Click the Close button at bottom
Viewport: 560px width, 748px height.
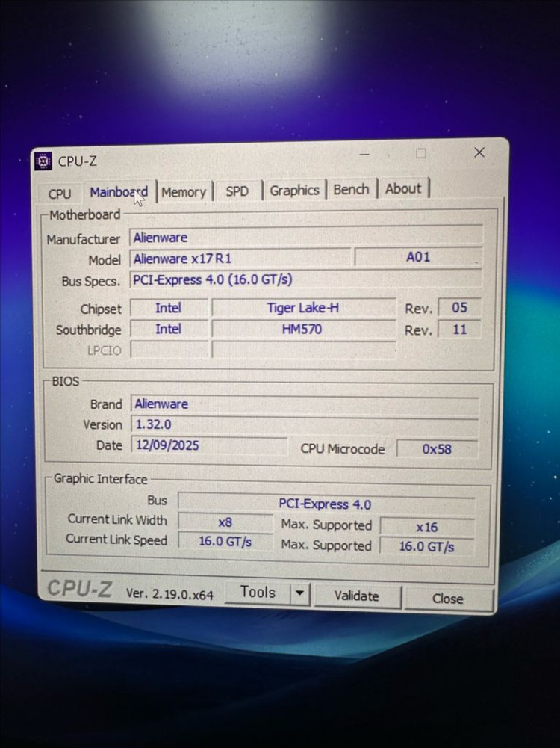pyautogui.click(x=448, y=599)
